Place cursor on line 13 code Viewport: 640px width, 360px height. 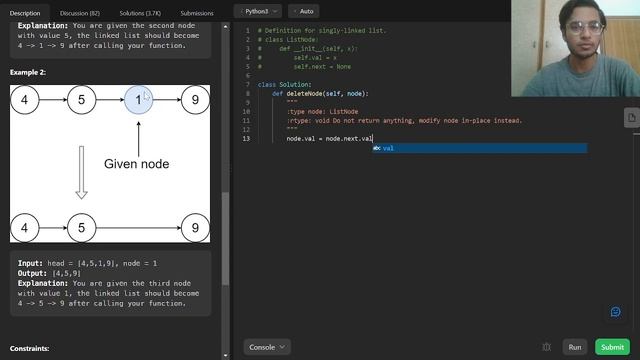(x=329, y=139)
